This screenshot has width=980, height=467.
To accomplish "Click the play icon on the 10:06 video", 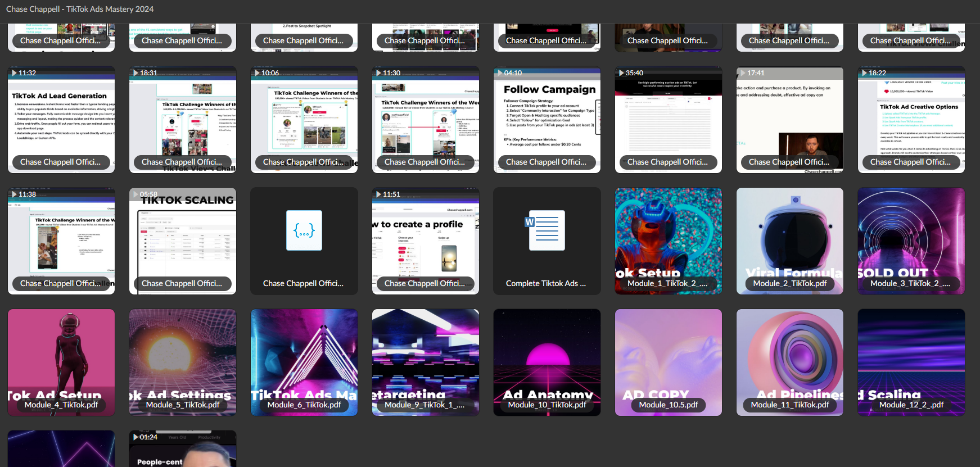I will tap(257, 73).
